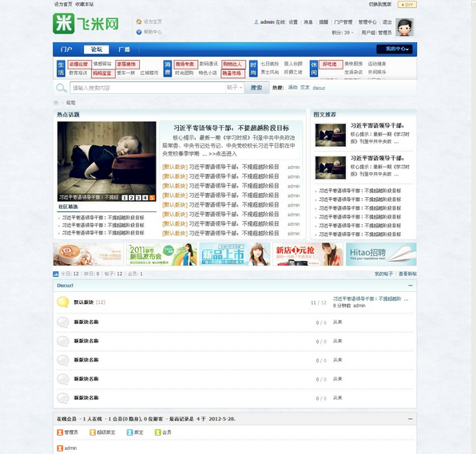The image size is (476, 454).
Task: Open the 跳蚤市场 board link
Action: (233, 73)
